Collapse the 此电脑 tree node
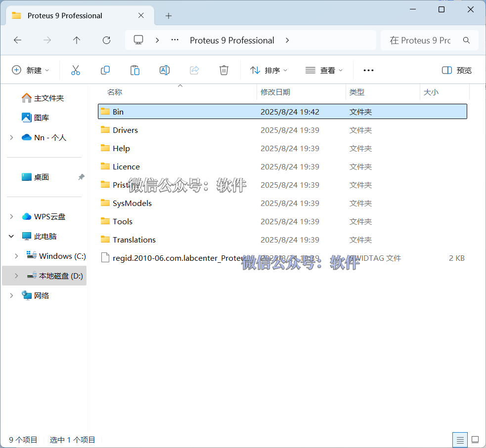Viewport: 486px width, 448px height. pyautogui.click(x=11, y=236)
